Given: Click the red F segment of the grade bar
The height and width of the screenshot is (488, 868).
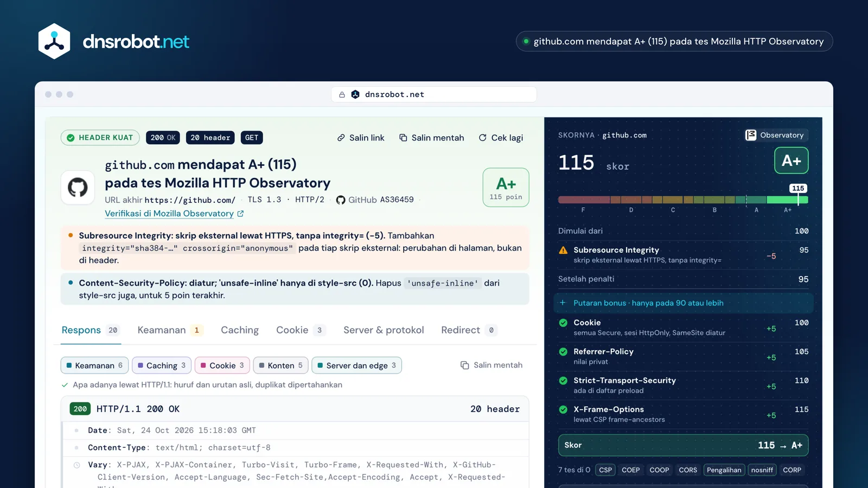Looking at the screenshot, I should pos(584,200).
